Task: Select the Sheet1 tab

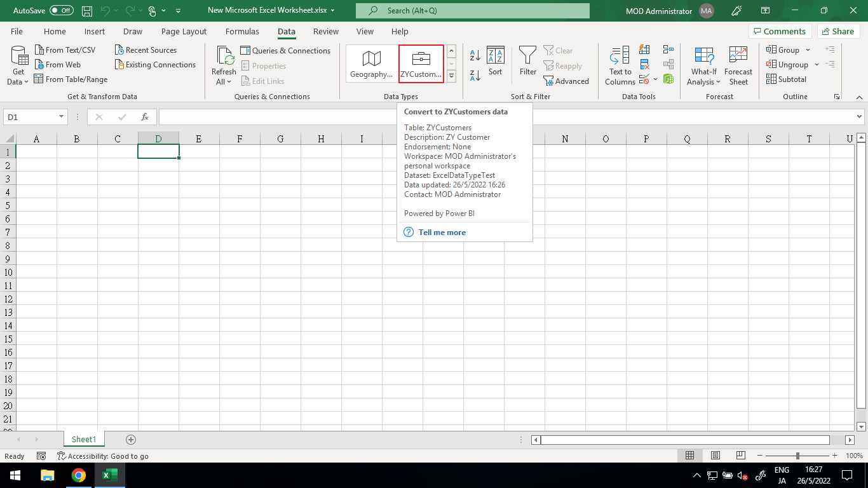Action: pos(84,439)
